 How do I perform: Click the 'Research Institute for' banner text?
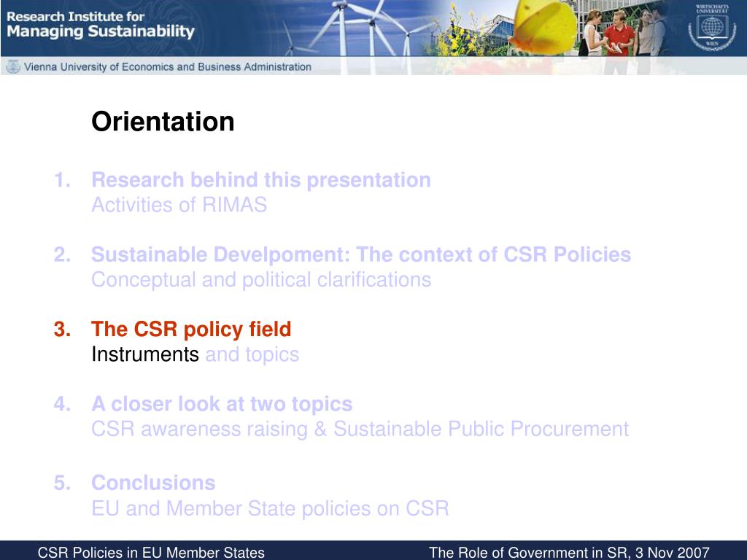[75, 17]
